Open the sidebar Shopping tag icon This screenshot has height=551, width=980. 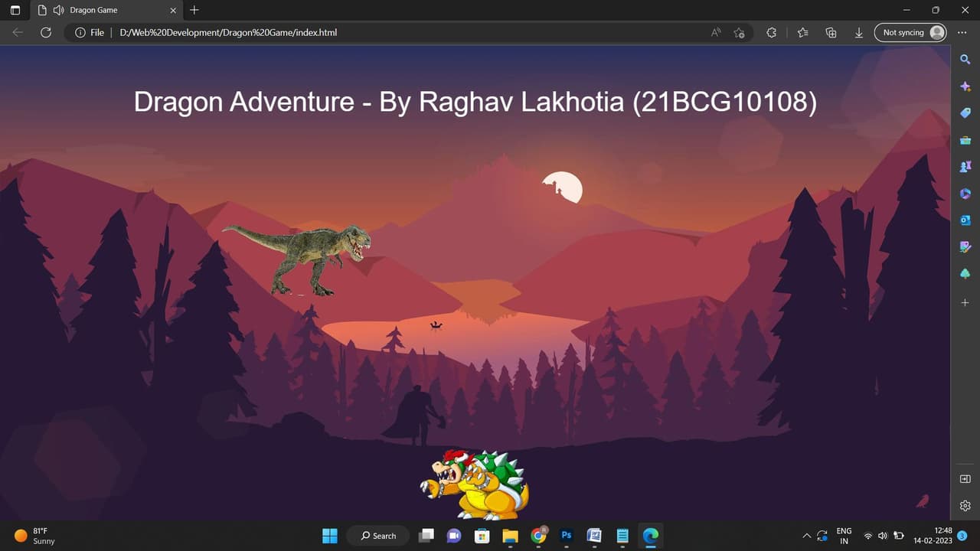point(965,113)
